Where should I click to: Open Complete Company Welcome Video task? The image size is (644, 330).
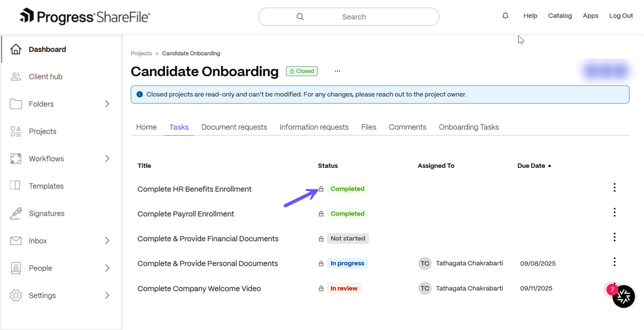click(x=199, y=288)
